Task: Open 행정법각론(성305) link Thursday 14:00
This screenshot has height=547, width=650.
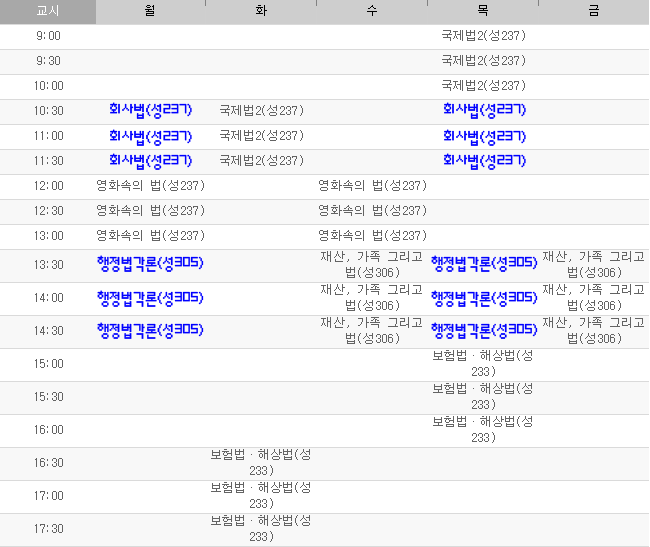Action: coord(484,298)
